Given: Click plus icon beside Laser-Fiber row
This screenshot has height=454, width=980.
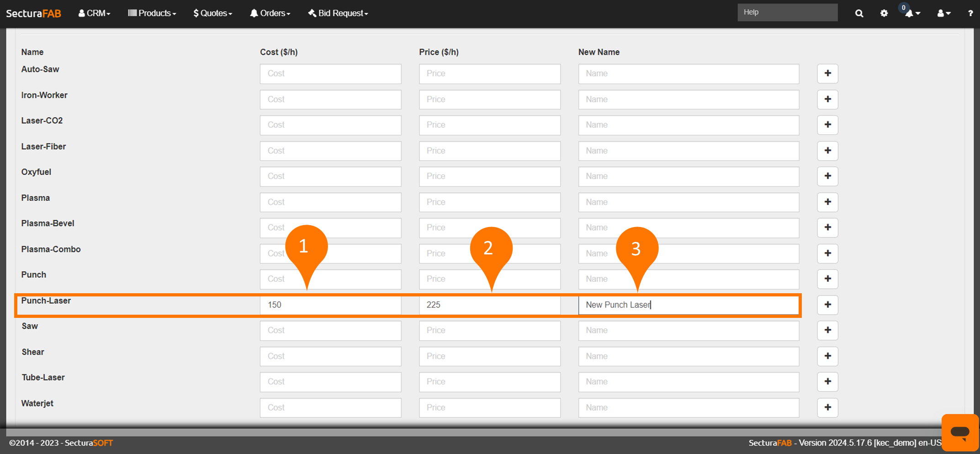Looking at the screenshot, I should coord(827,151).
